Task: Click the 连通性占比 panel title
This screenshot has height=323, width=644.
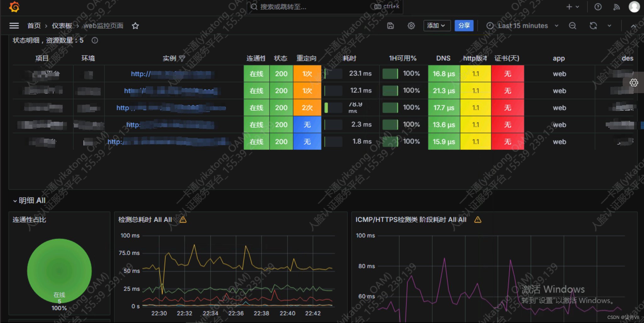Action: coord(29,220)
